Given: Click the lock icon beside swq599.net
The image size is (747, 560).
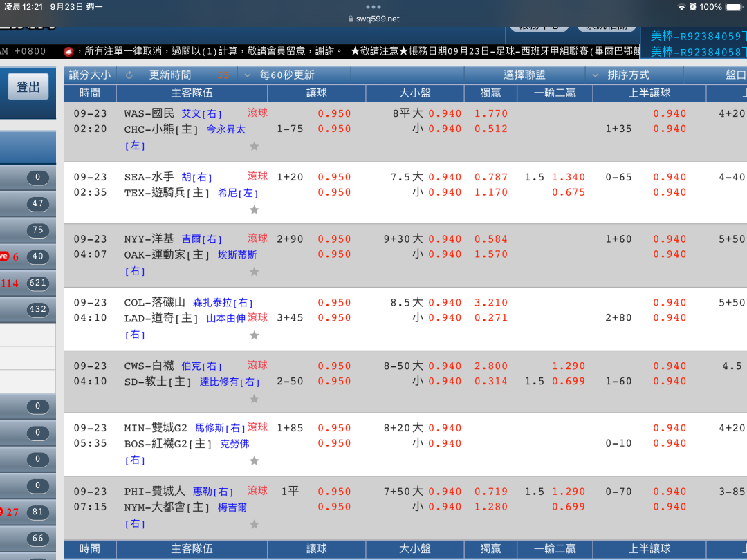Looking at the screenshot, I should [x=351, y=19].
